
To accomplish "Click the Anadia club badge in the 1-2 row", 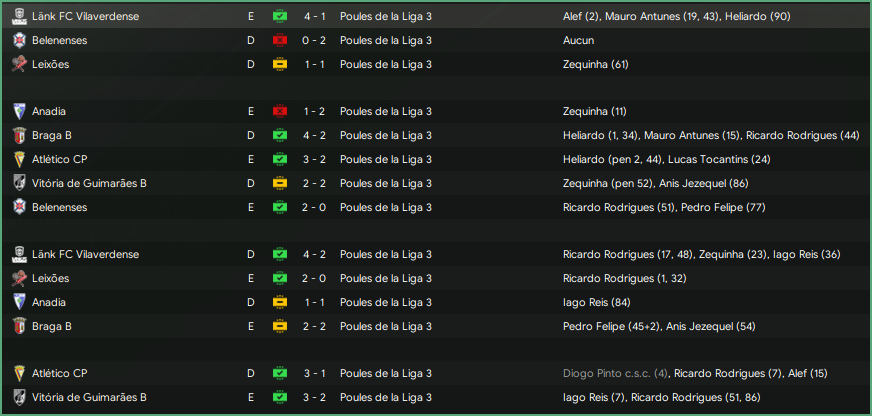I will [18, 111].
